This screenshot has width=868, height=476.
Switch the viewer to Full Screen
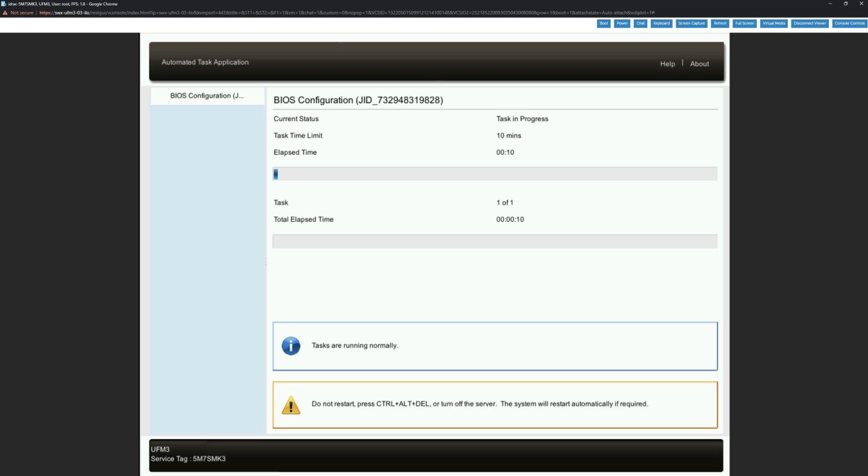tap(744, 24)
